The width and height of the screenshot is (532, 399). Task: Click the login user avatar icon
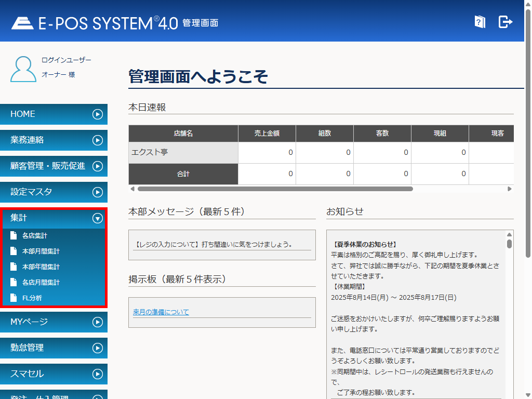pos(23,69)
